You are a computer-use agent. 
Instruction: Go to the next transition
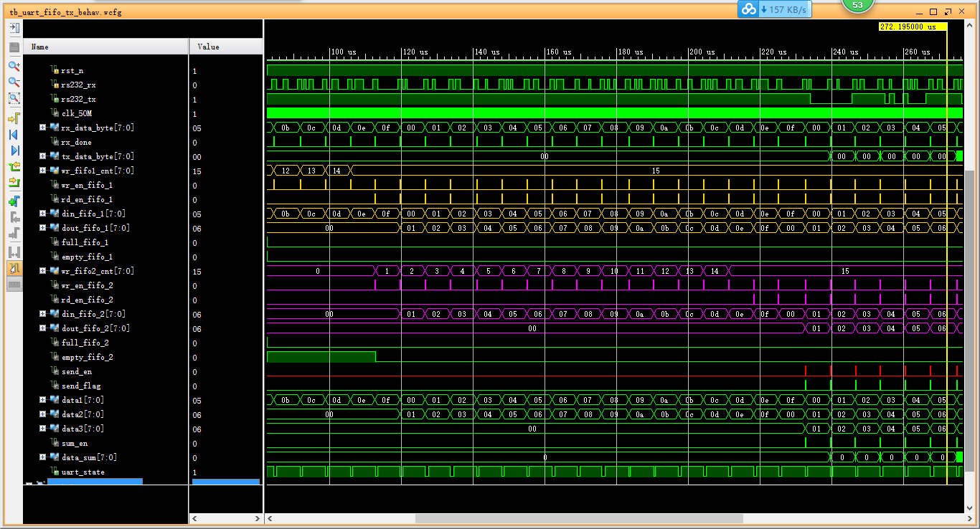tap(14, 183)
